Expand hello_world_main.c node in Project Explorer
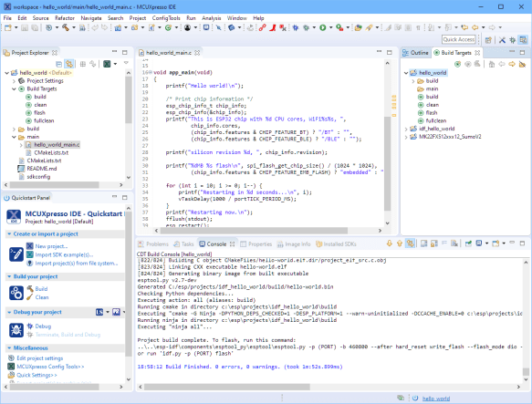 (x=21, y=145)
